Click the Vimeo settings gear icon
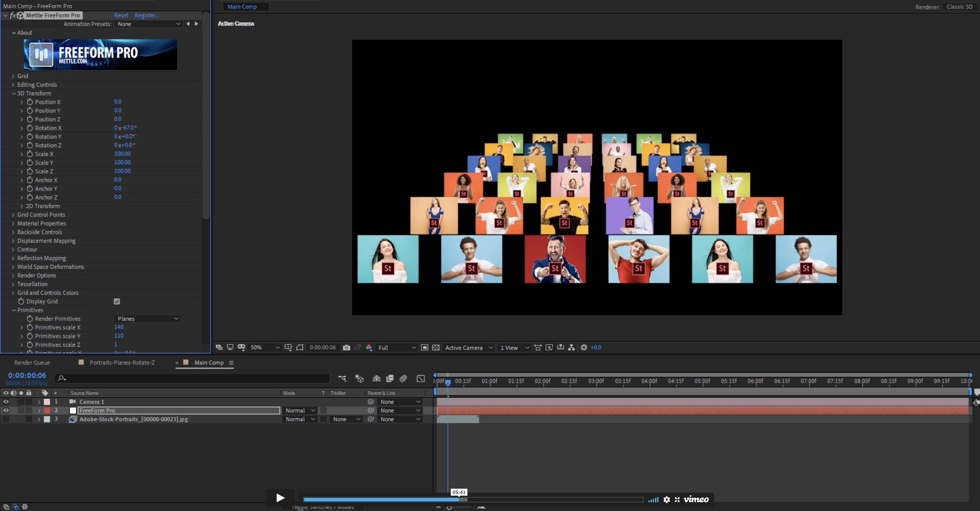980x511 pixels. tap(667, 500)
